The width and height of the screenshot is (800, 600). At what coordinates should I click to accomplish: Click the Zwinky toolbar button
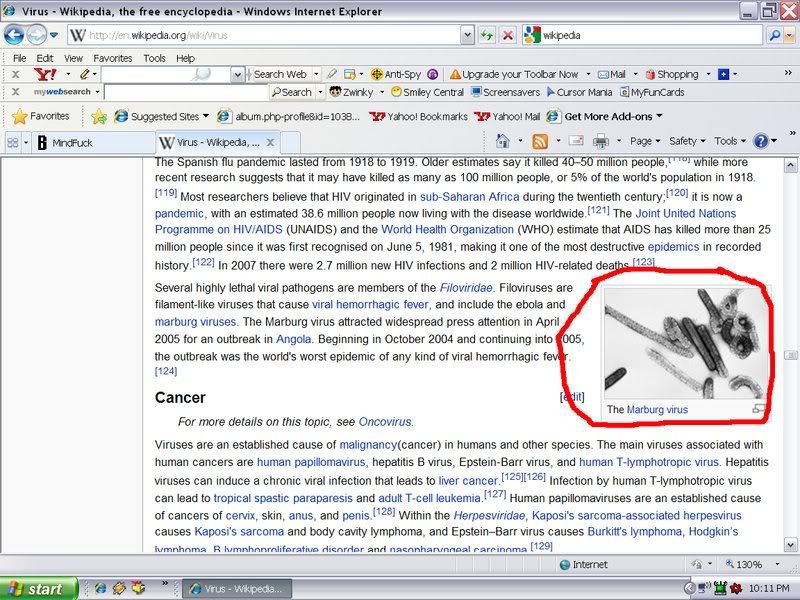point(352,92)
